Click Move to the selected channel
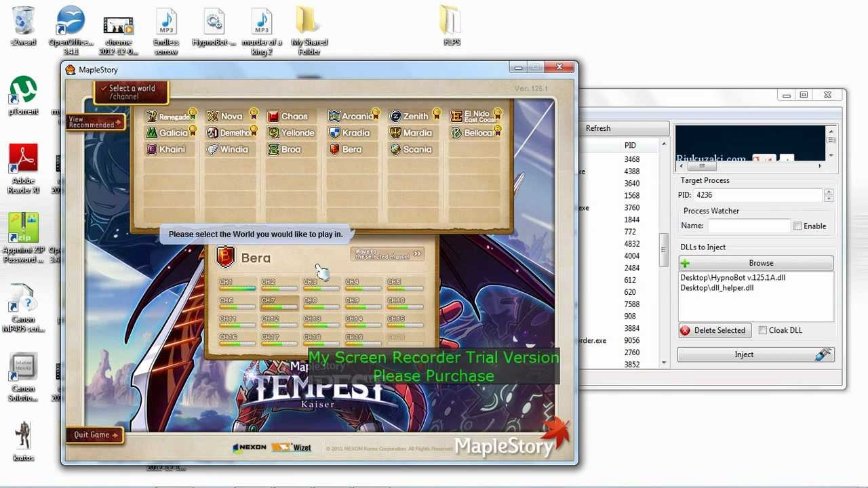The height and width of the screenshot is (488, 868). pos(387,254)
